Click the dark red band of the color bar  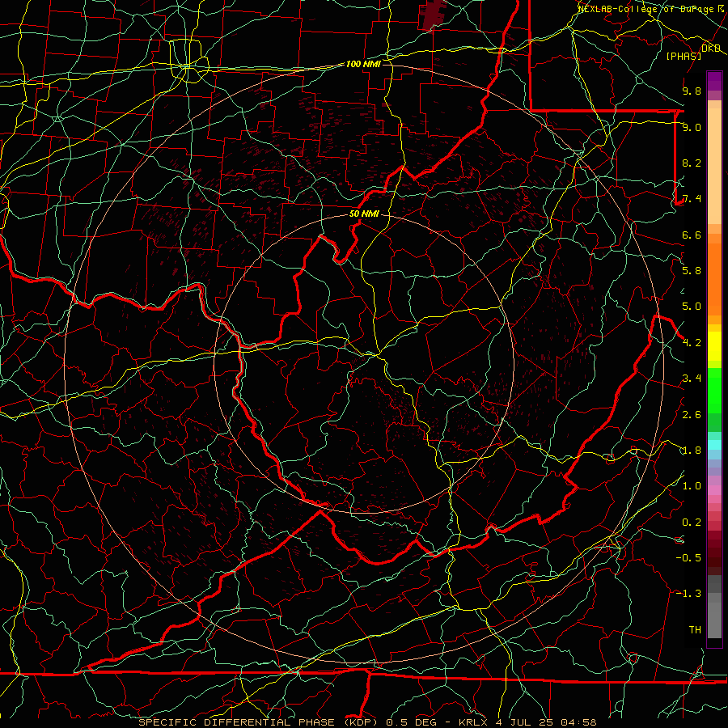pos(714,548)
